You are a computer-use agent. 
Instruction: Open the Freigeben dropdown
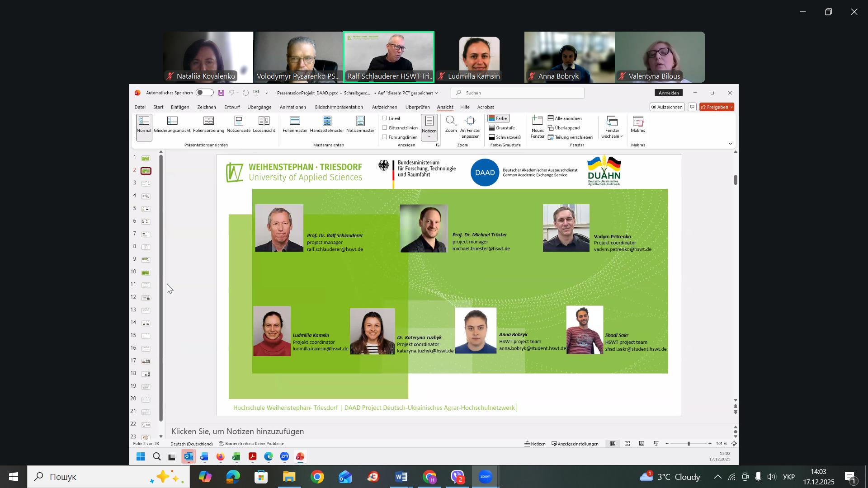(732, 107)
